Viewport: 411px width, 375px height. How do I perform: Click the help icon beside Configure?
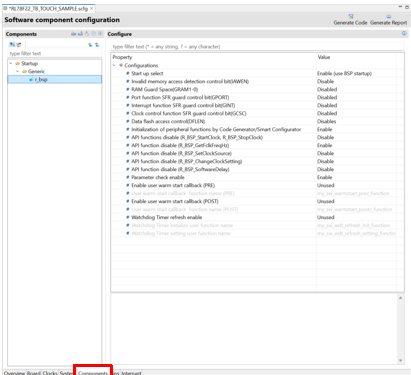click(x=404, y=33)
